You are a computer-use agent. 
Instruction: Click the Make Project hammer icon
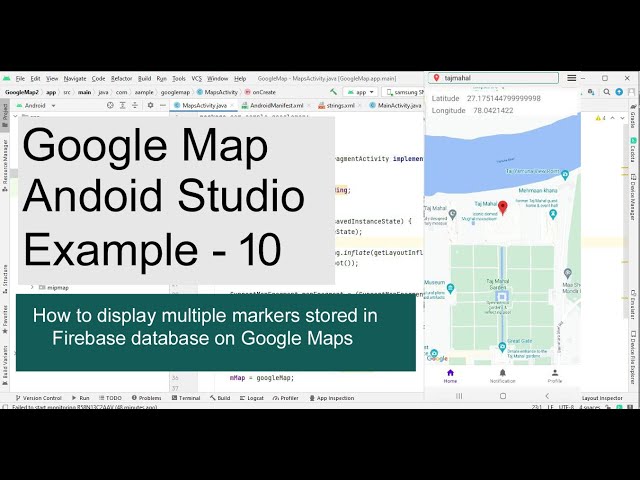point(333,92)
